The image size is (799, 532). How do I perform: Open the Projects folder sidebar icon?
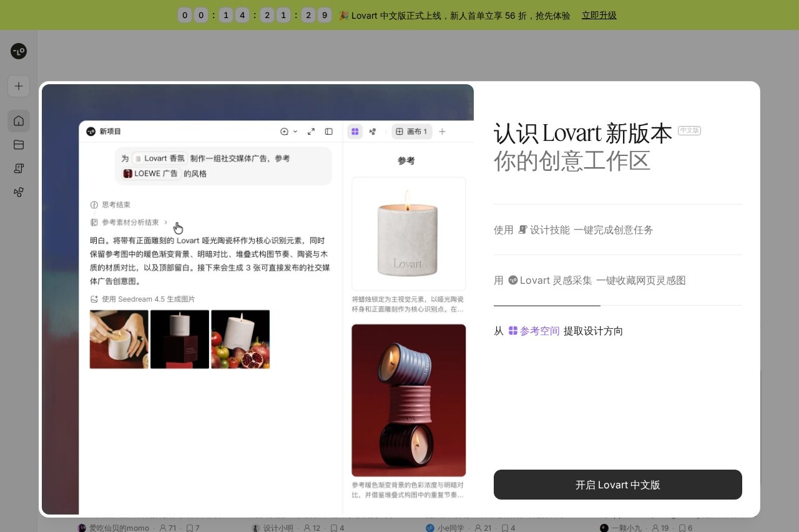coord(19,145)
